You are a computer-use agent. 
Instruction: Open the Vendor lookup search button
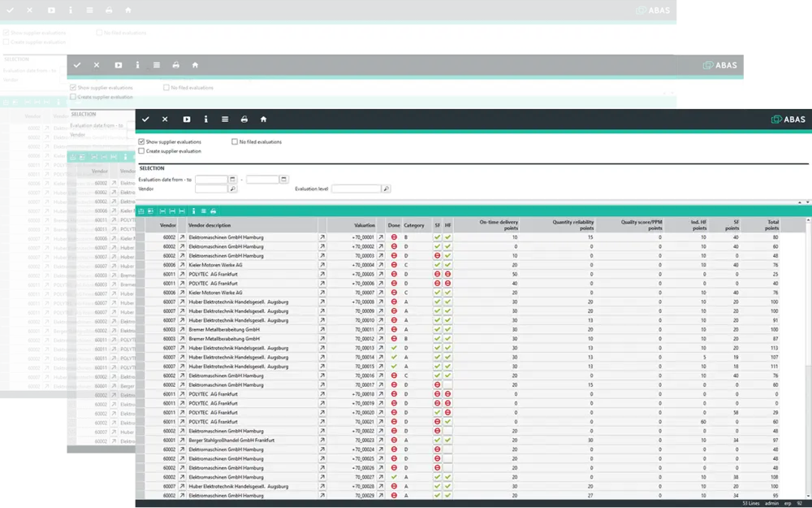(232, 189)
